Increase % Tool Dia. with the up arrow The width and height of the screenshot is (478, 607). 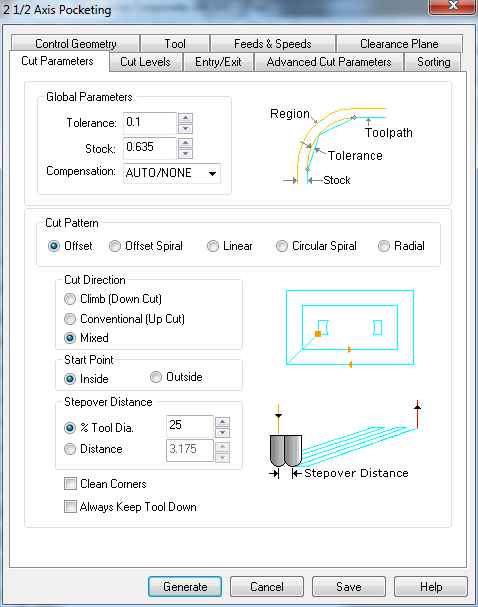pyautogui.click(x=223, y=422)
